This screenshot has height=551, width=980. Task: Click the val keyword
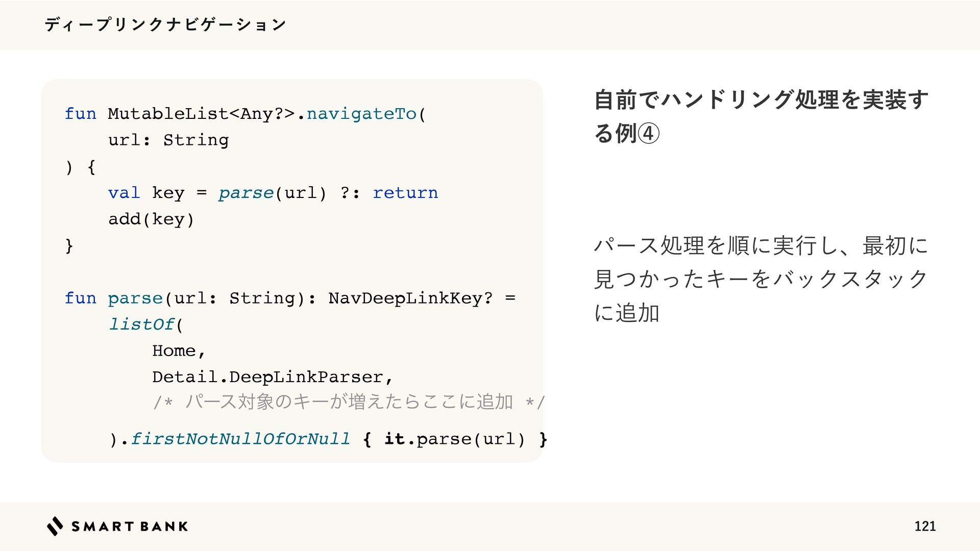(124, 193)
